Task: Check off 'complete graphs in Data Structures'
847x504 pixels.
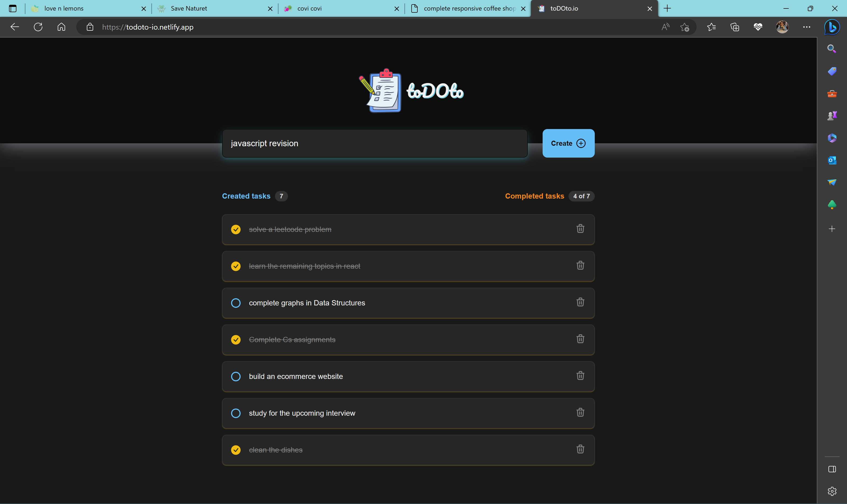Action: [236, 303]
